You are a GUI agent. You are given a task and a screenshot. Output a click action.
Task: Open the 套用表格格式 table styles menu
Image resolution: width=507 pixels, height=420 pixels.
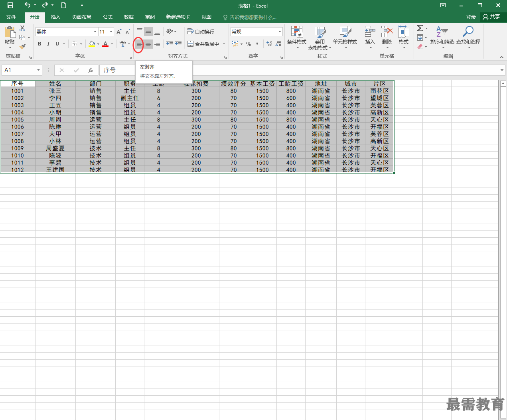point(320,37)
